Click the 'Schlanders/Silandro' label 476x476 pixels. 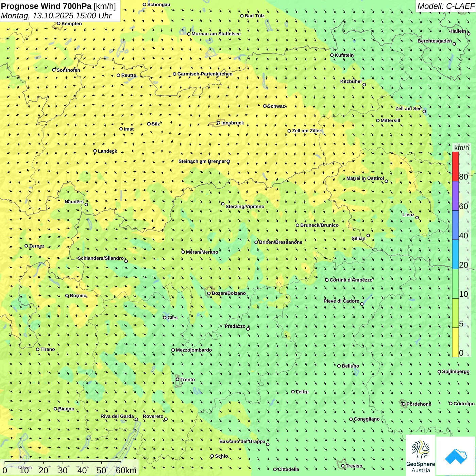[101, 258]
